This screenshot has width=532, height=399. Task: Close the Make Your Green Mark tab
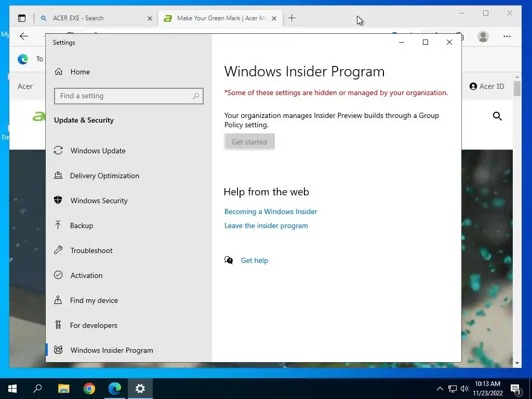point(274,18)
